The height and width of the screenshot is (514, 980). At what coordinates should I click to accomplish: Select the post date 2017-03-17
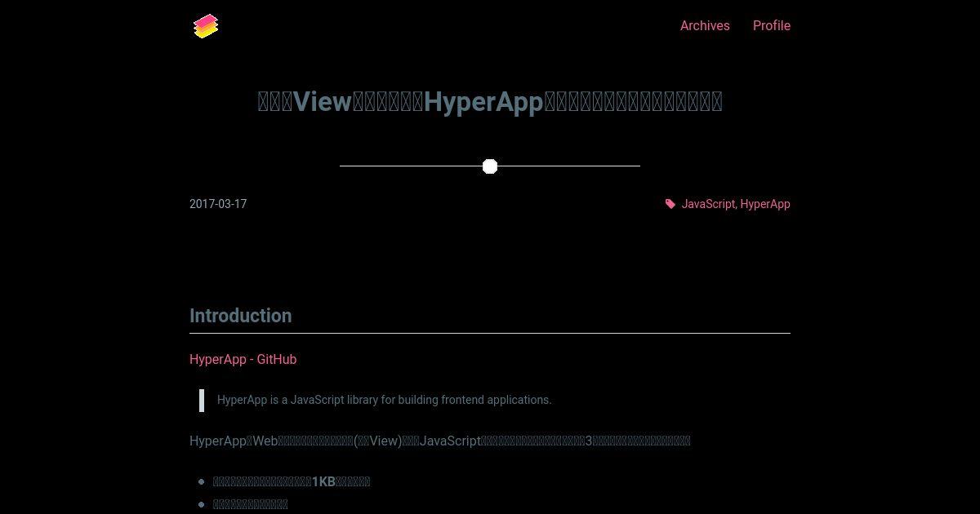218,204
